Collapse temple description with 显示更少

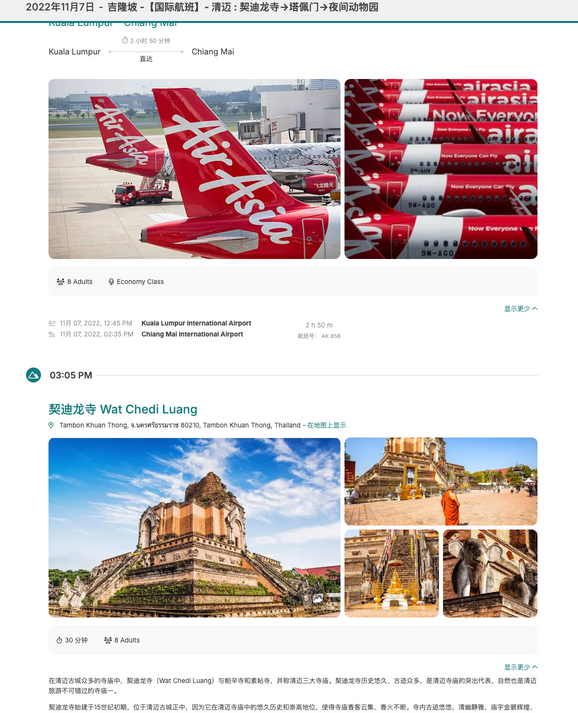[x=520, y=667]
